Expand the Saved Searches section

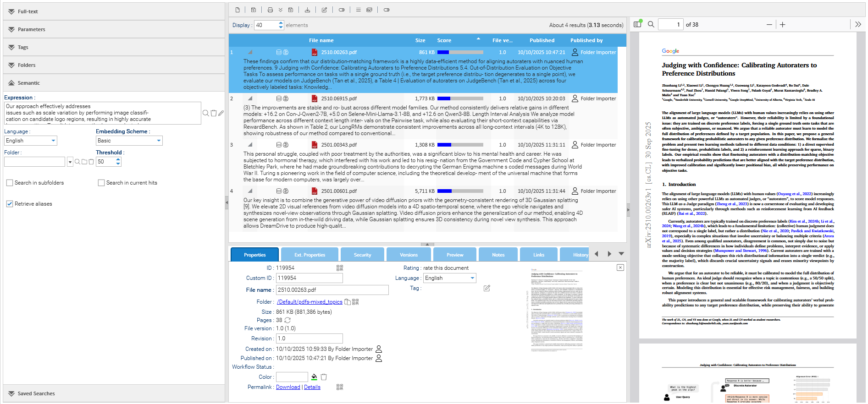[36, 393]
